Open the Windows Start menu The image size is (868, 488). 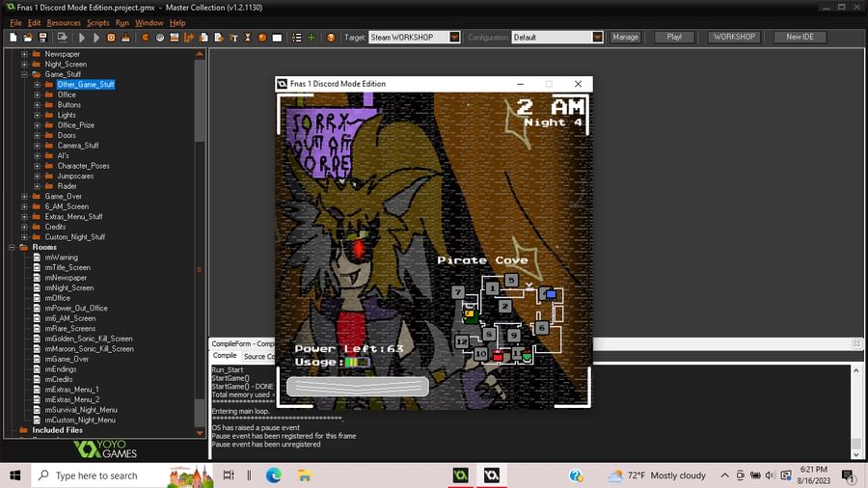(x=14, y=475)
